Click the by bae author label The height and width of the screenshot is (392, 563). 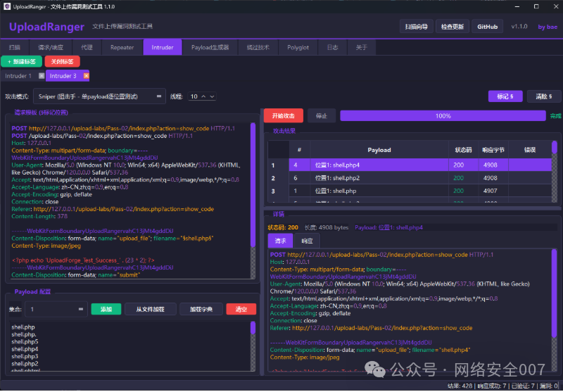[x=548, y=27]
